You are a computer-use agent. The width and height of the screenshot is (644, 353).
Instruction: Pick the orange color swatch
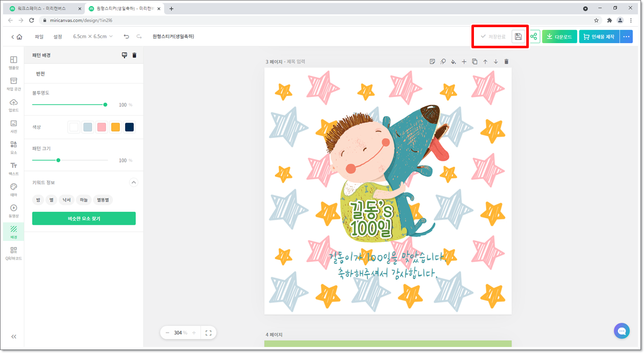click(x=116, y=127)
